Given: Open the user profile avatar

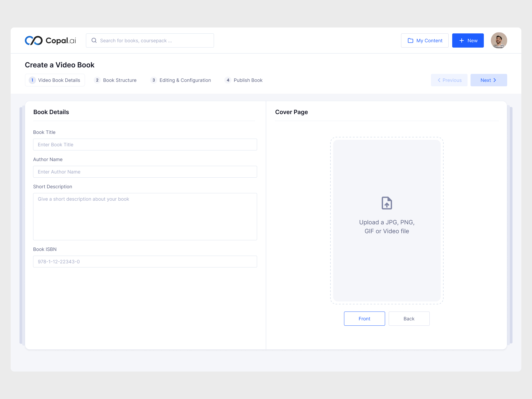Looking at the screenshot, I should pos(499,40).
